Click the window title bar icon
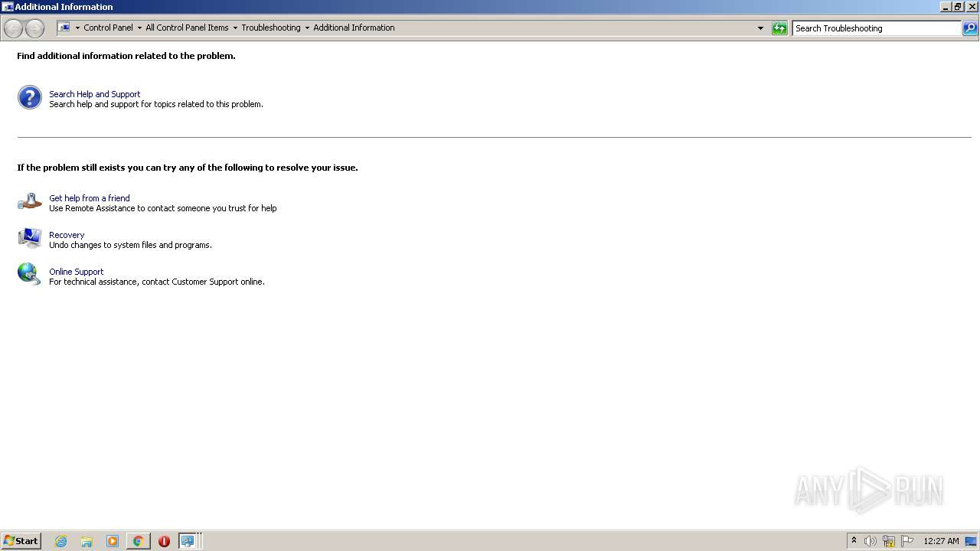 (x=8, y=7)
